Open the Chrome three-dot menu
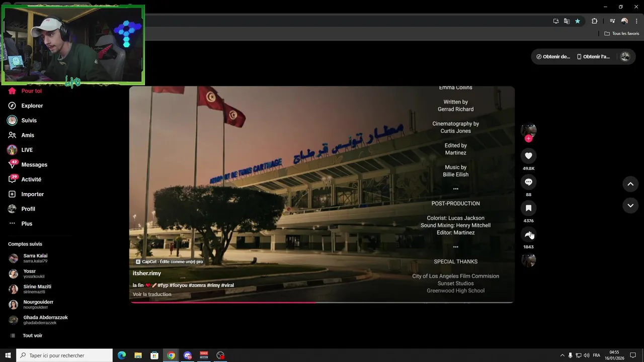The height and width of the screenshot is (362, 644). (636, 21)
